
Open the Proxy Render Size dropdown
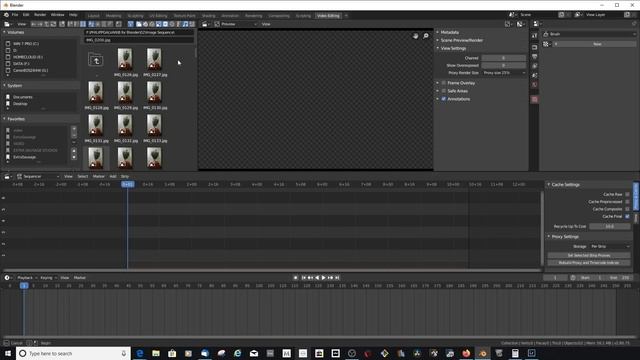coord(504,73)
